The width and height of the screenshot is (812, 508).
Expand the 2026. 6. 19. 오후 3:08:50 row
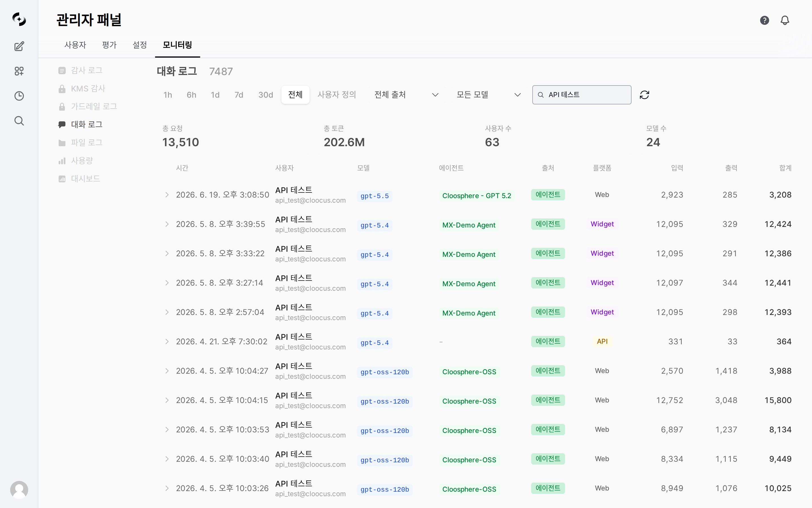coord(167,195)
